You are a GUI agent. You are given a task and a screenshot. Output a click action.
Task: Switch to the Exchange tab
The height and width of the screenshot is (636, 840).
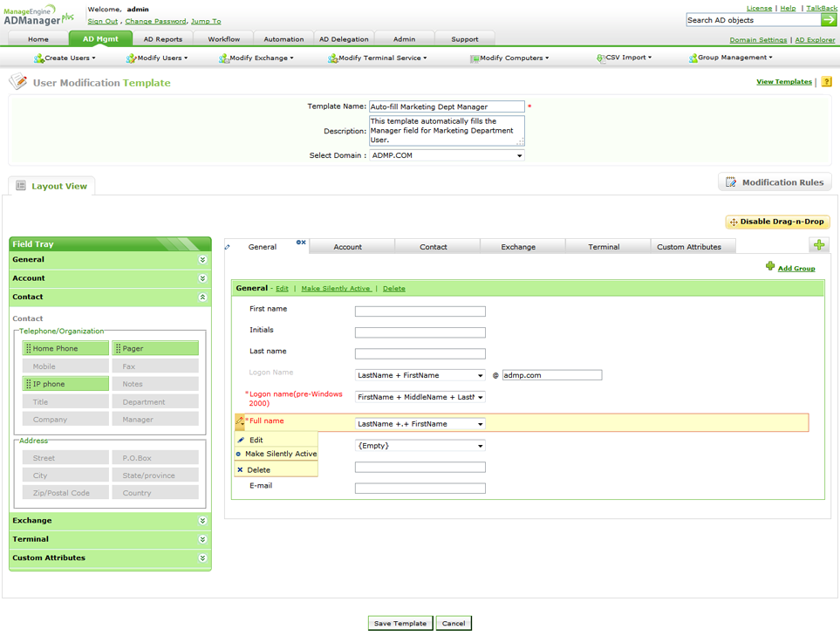coord(518,247)
